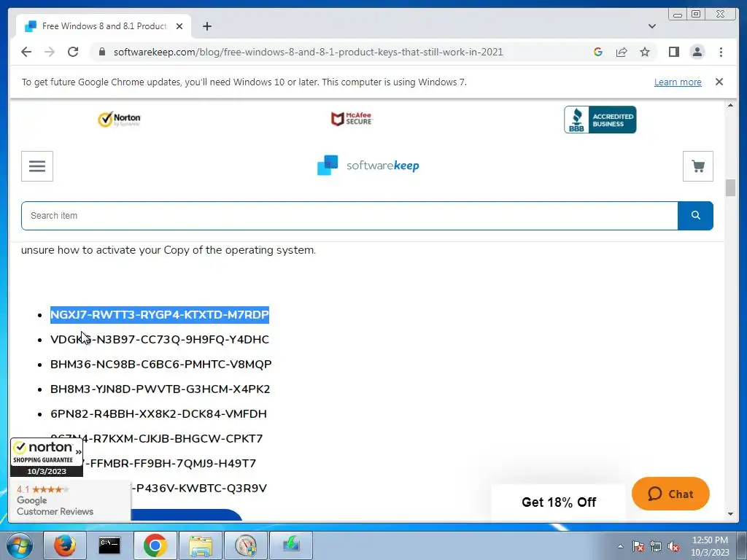Click the green arrow taskbar application
747x560 pixels.
[291, 545]
